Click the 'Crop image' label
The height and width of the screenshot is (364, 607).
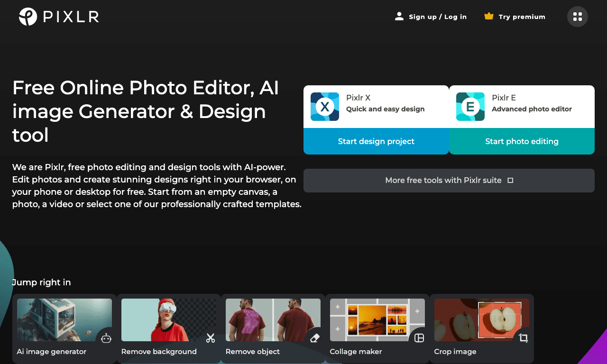(455, 352)
